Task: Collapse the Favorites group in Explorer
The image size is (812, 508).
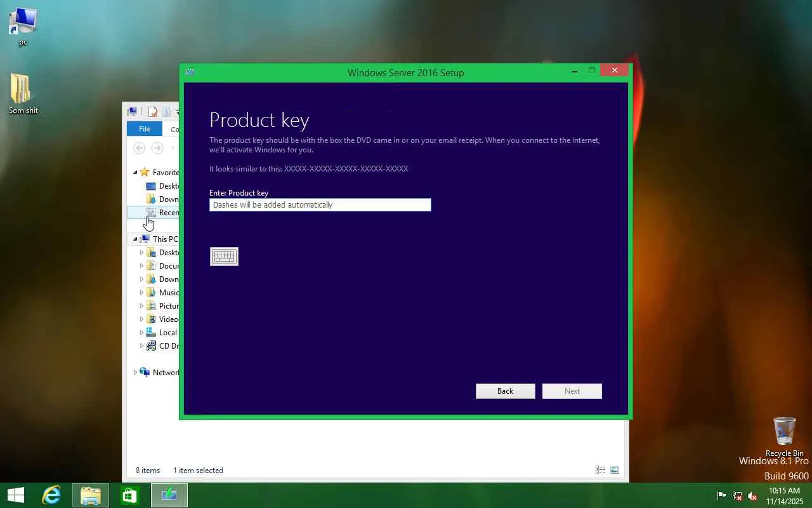Action: point(135,173)
